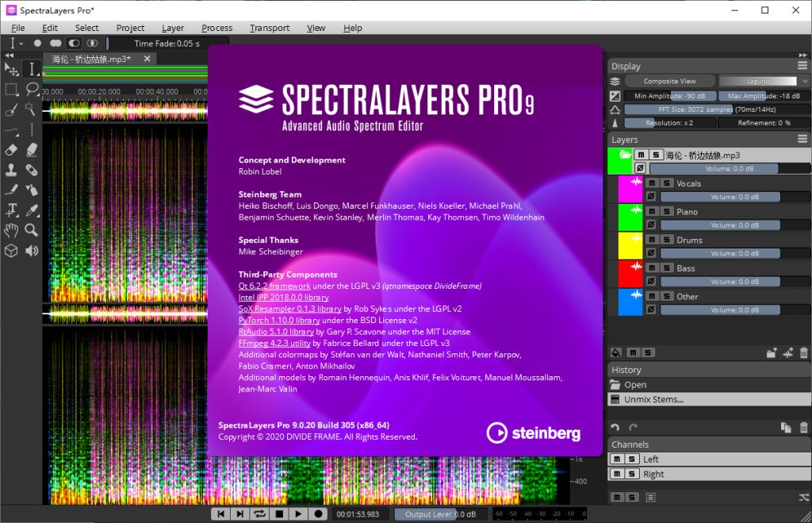Invert phase of the Other layer
The width and height of the screenshot is (812, 523).
click(651, 310)
